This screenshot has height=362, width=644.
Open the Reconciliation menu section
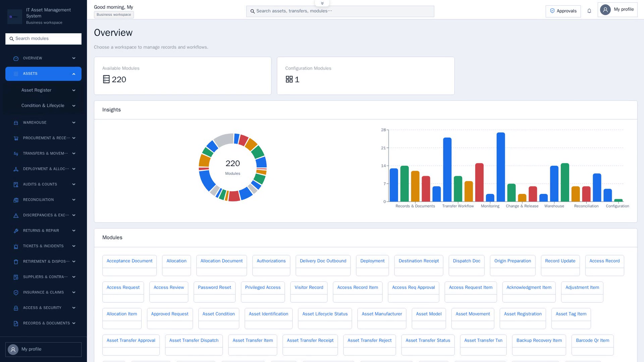(43, 200)
